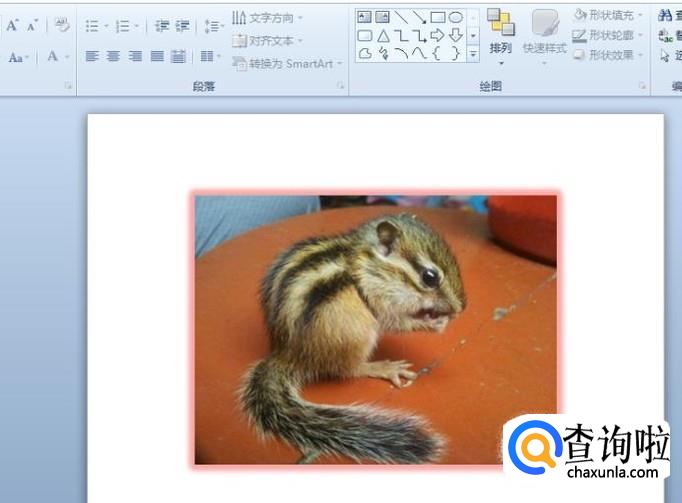Select the chipmunk picture on slide
Screen dimensions: 682x503
(376, 330)
